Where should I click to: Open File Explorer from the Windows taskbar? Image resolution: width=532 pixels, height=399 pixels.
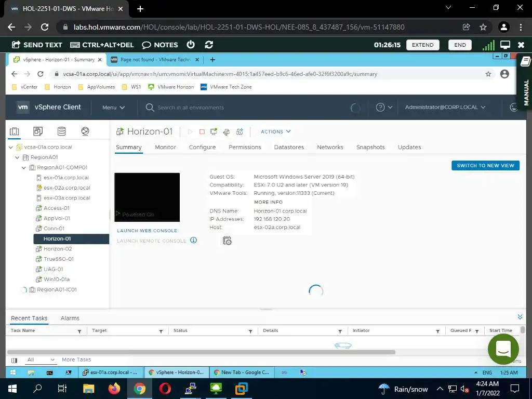tap(89, 389)
